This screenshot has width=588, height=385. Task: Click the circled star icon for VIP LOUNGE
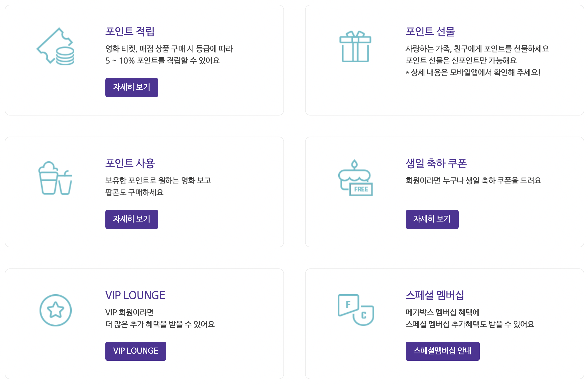click(55, 310)
